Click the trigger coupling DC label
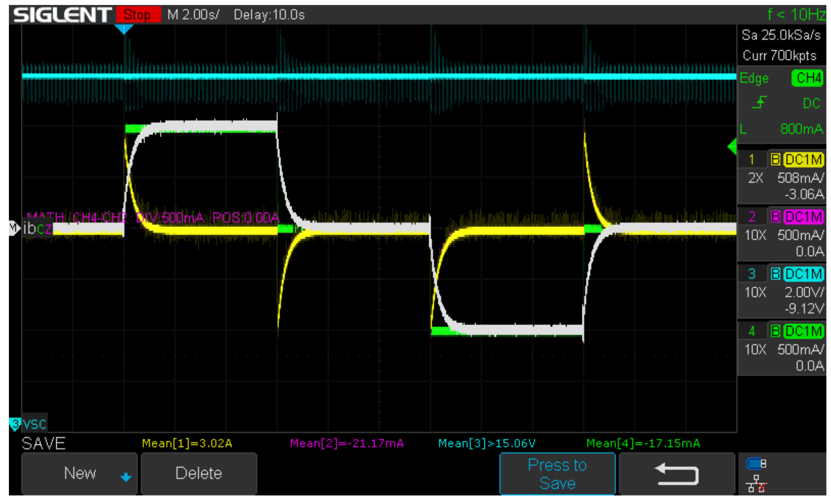 click(812, 103)
